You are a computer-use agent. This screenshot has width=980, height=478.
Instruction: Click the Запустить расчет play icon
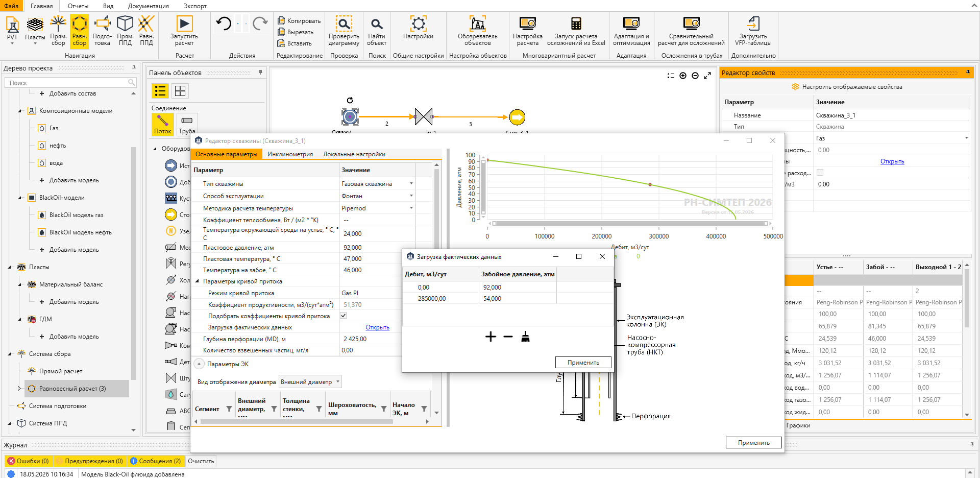point(184,23)
